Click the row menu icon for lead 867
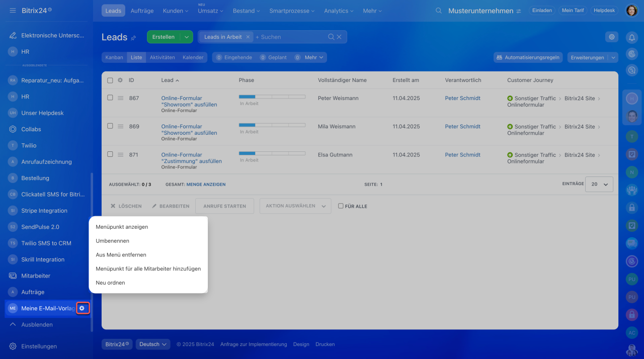Image resolution: width=644 pixels, height=359 pixels. pos(120,98)
